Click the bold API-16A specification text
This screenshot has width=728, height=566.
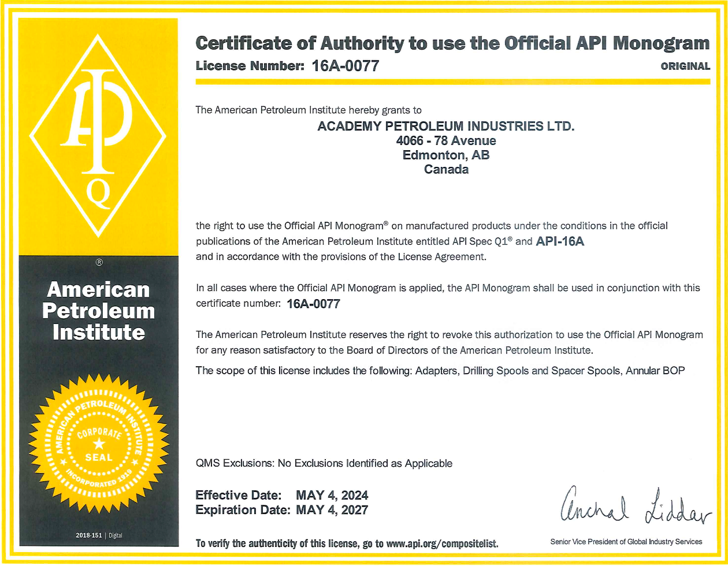560,242
